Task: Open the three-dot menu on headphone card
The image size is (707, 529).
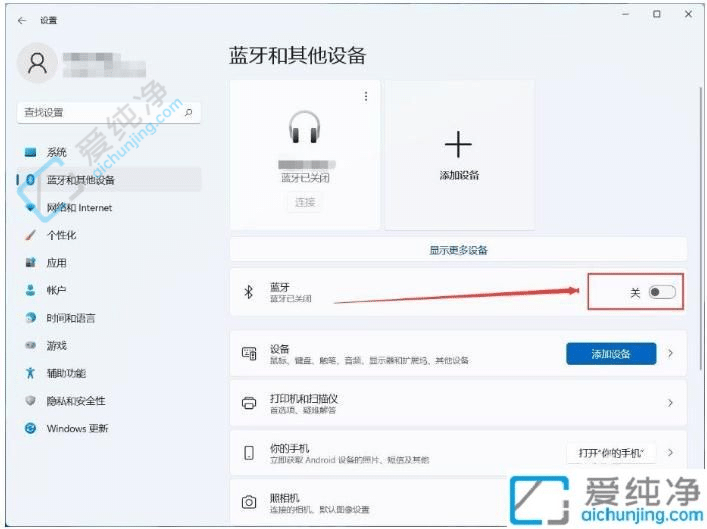Action: [x=366, y=97]
